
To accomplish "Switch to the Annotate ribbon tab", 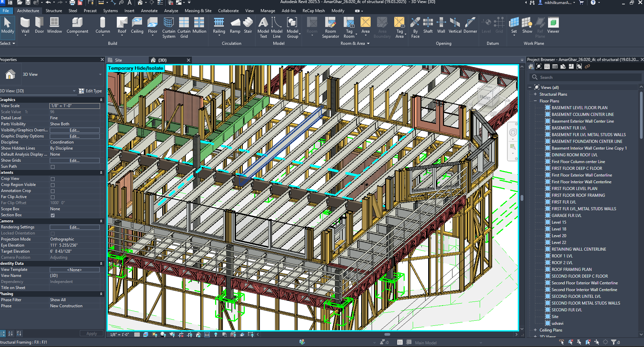I will pyautogui.click(x=149, y=11).
